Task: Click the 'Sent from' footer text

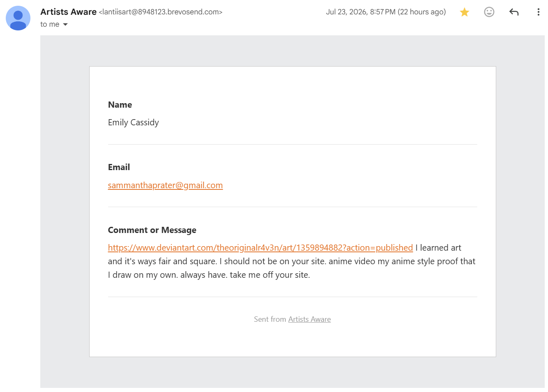Action: 270,319
